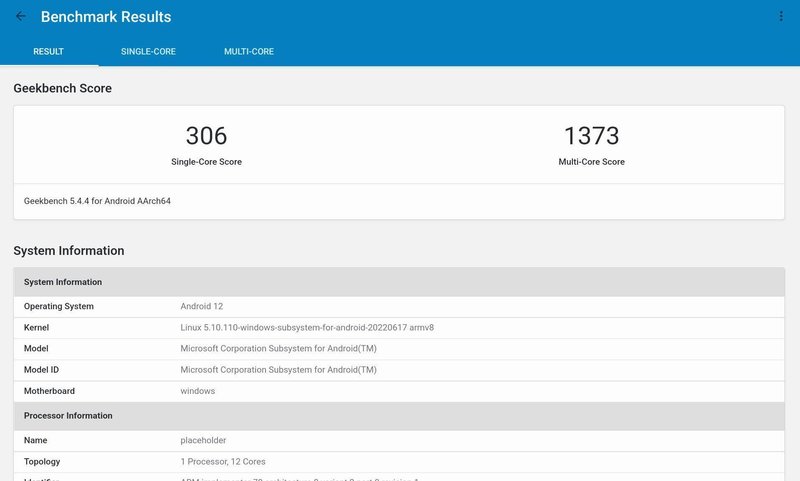This screenshot has height=481, width=800.
Task: Click the gray System Information table header
Action: 399,282
